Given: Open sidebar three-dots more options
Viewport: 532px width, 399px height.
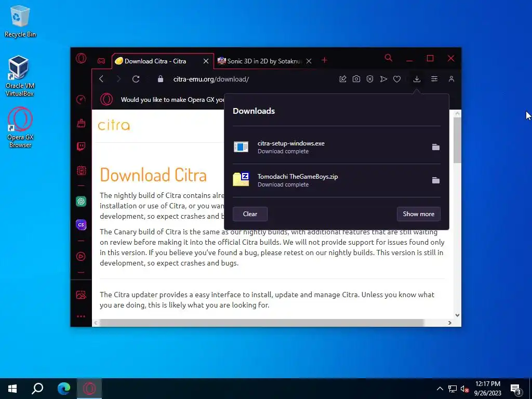Looking at the screenshot, I should tap(81, 316).
